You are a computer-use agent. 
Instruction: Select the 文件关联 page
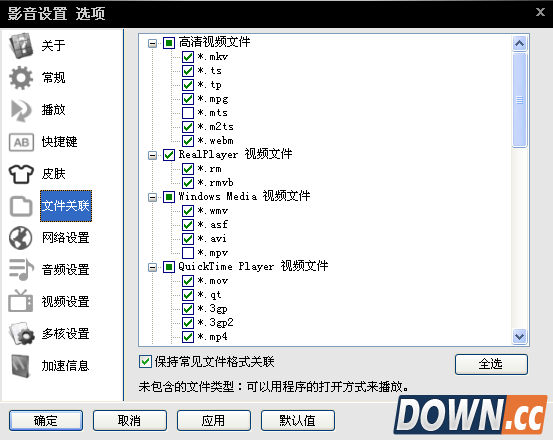66,206
